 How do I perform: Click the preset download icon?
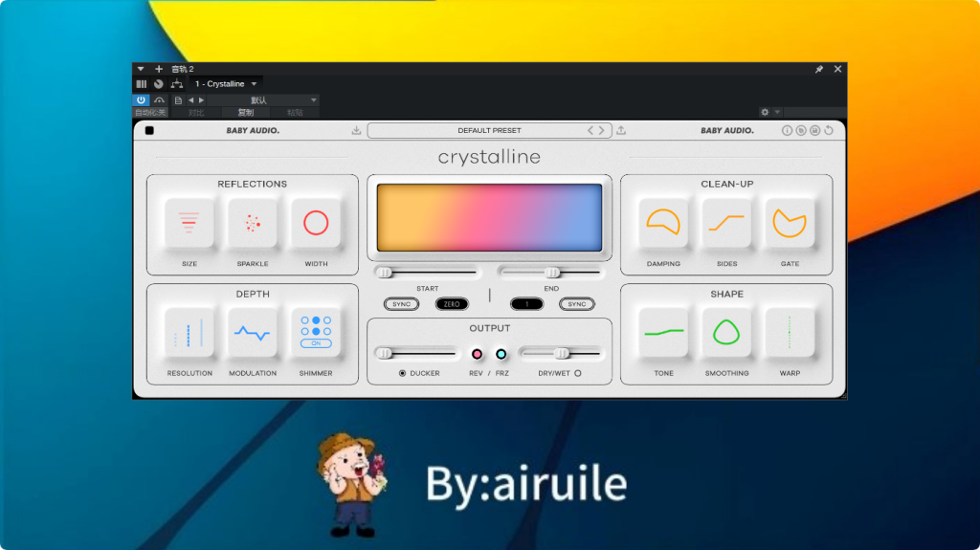356,131
